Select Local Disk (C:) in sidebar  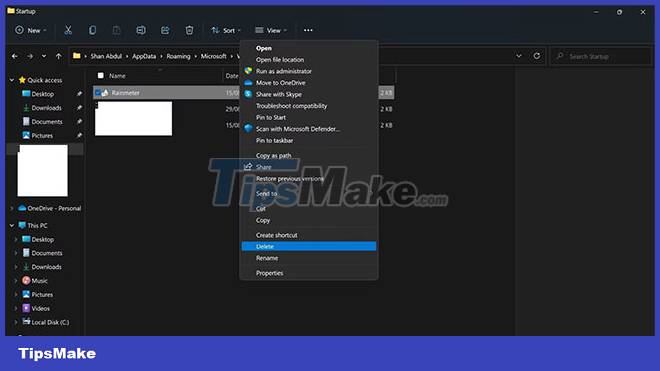[x=50, y=322]
